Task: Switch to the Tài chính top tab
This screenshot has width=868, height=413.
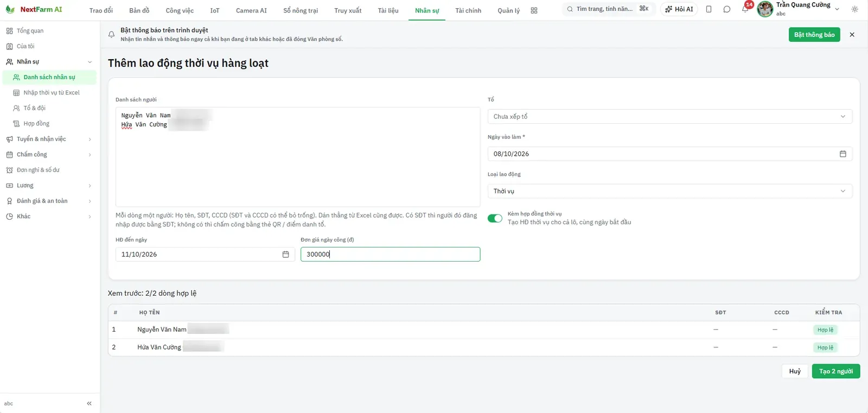Action: 468,10
